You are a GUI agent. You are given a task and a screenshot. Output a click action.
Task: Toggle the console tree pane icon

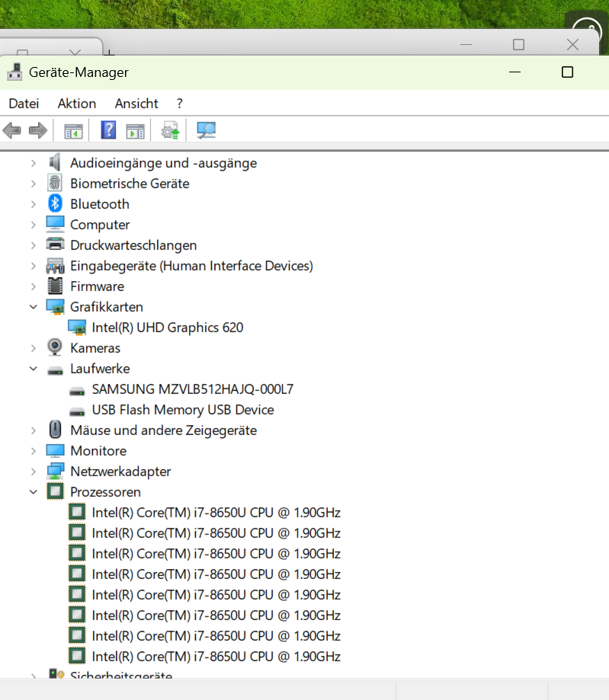click(x=73, y=131)
